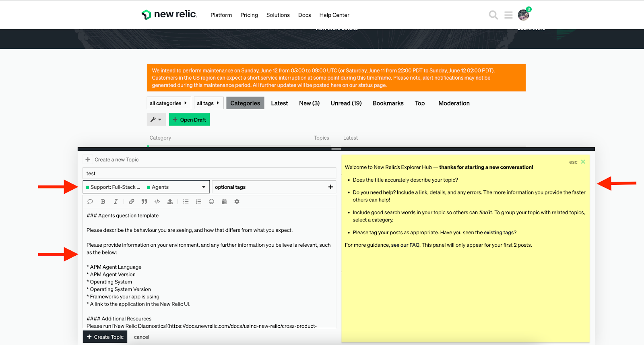
Task: Click the Latest column header in table
Action: coord(351,138)
